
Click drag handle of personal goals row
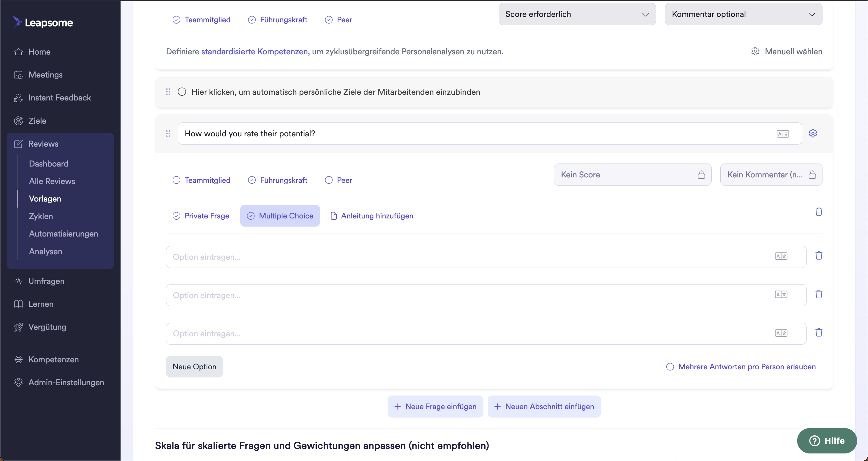(x=168, y=92)
